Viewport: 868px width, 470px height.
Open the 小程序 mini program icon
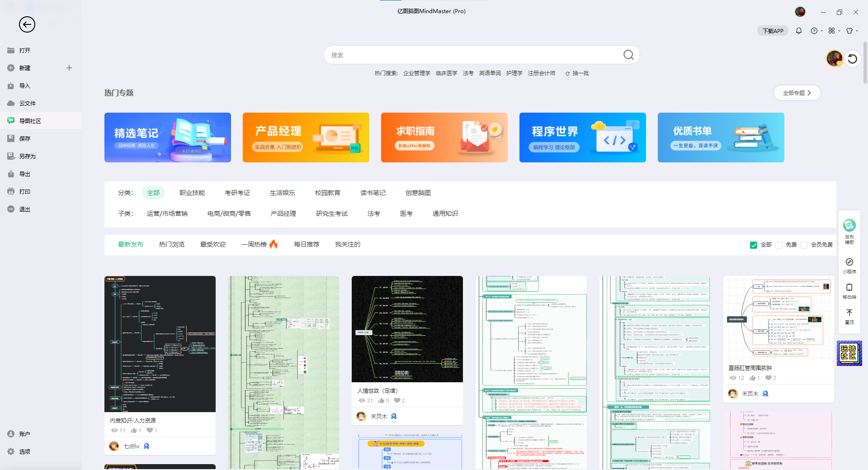(x=849, y=261)
